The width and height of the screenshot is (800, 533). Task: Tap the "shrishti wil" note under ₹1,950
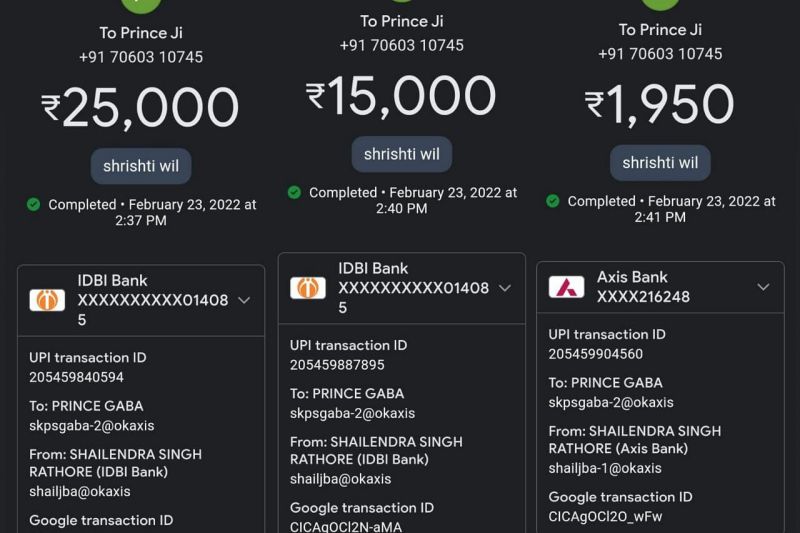coord(660,163)
